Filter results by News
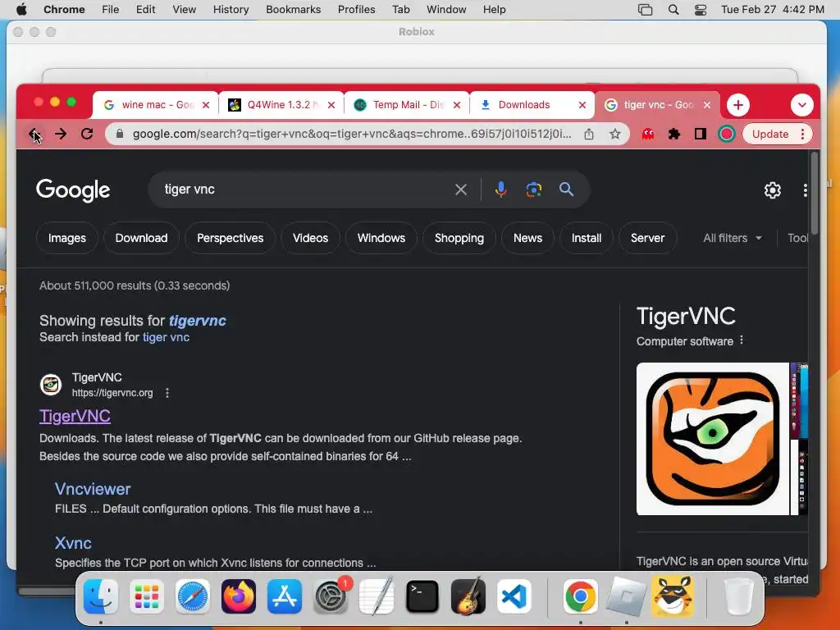Screen dimensions: 840x630 (527, 238)
